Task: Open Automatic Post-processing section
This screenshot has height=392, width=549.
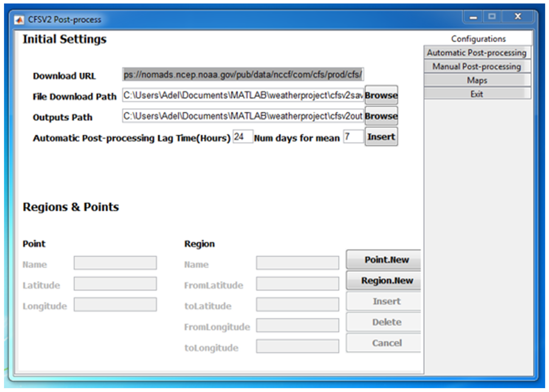Action: pos(477,53)
